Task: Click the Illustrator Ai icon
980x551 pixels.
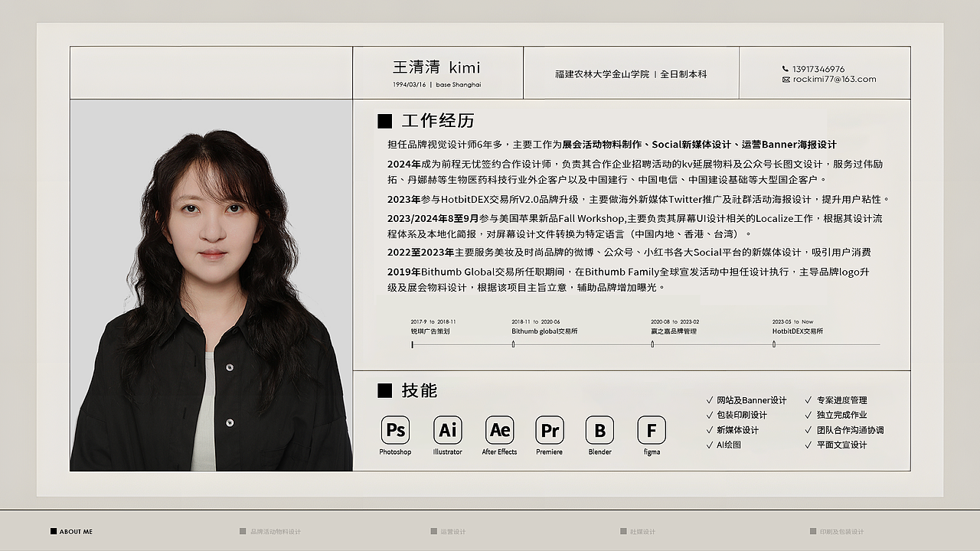Action: point(447,430)
